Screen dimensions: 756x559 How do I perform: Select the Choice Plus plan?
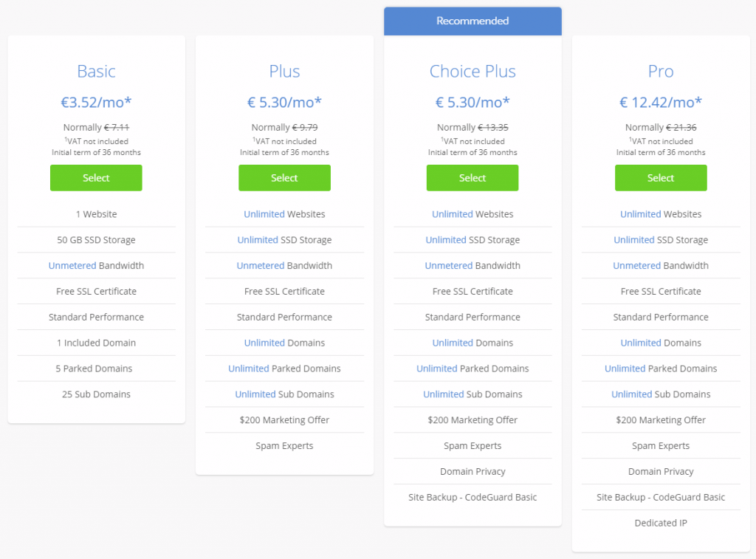pos(472,177)
